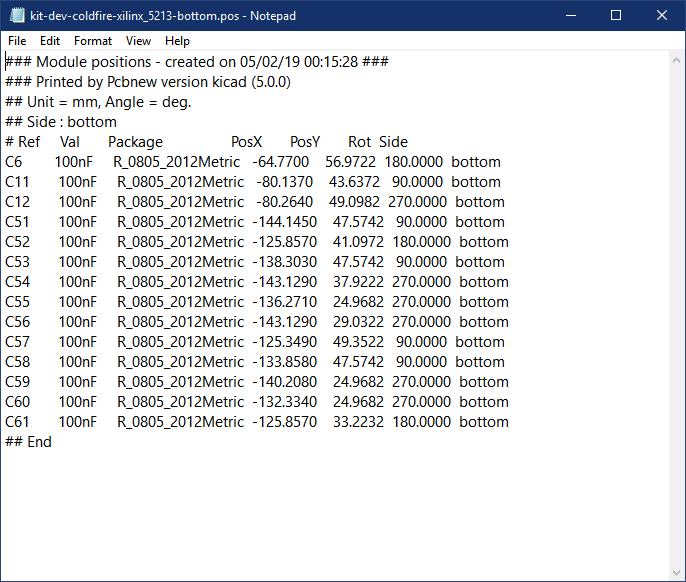This screenshot has width=686, height=582.
Task: Open the Help menu
Action: click(x=177, y=41)
